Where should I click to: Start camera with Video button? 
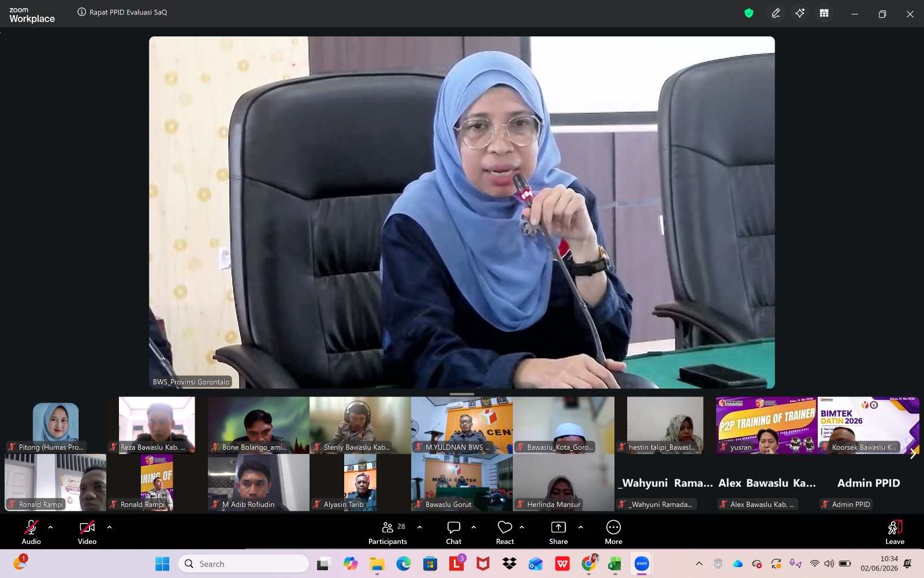click(87, 532)
